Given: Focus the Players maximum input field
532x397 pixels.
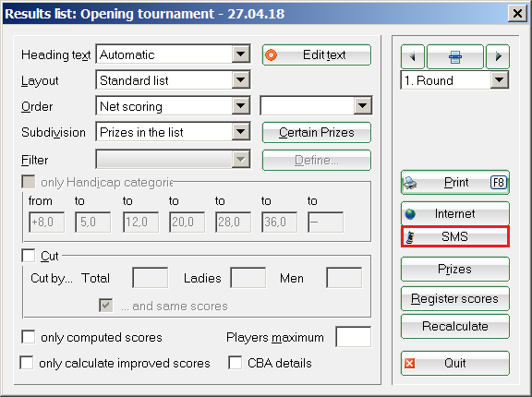Looking at the screenshot, I should click(353, 337).
